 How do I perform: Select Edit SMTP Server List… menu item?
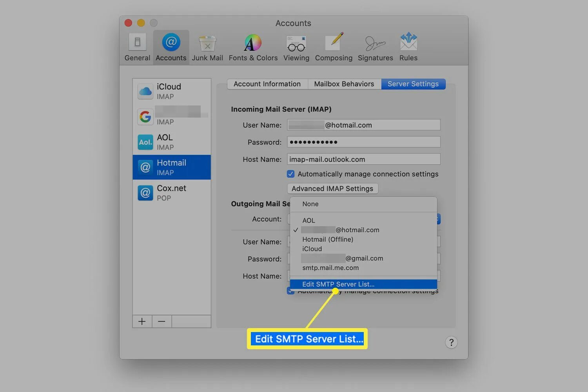pyautogui.click(x=363, y=284)
